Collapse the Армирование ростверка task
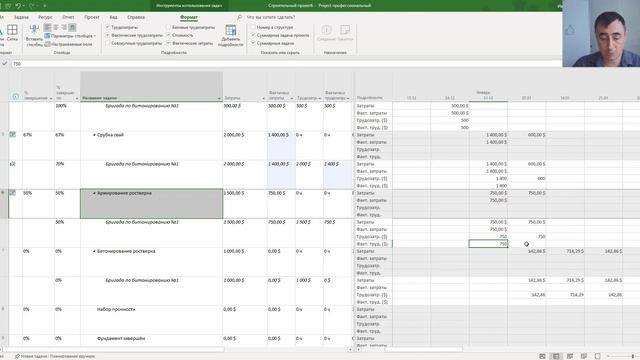Viewport: 640px width, 360px height. pyautogui.click(x=94, y=193)
